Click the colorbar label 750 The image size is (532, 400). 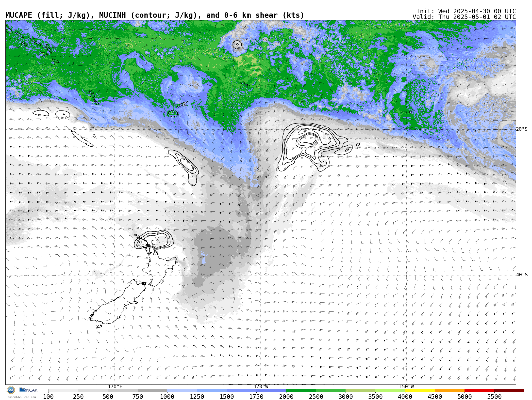pyautogui.click(x=138, y=397)
